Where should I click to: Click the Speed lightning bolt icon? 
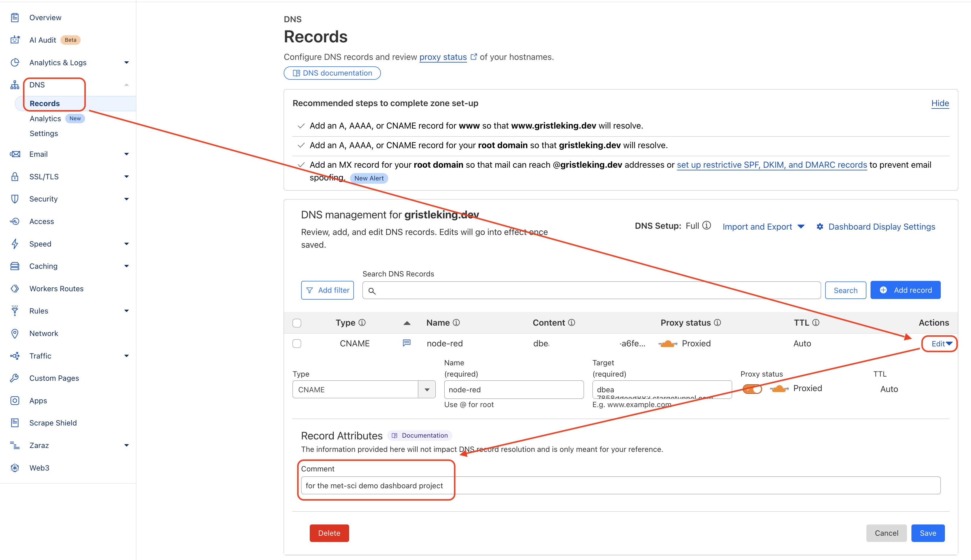[x=15, y=244]
